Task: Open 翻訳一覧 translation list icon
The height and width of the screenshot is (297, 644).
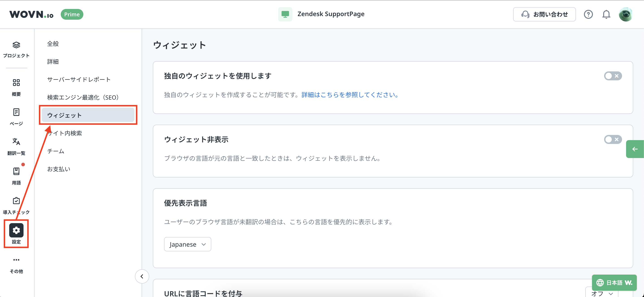Action: [16, 142]
